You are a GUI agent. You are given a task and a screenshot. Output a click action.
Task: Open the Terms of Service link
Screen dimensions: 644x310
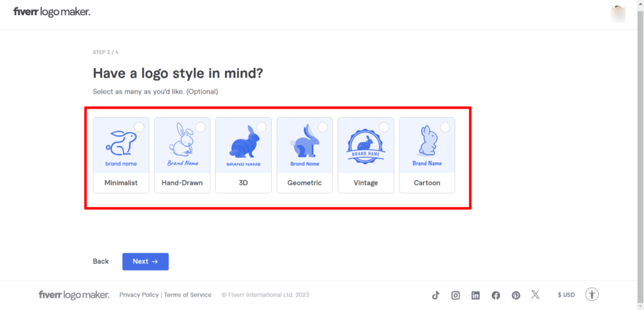187,295
